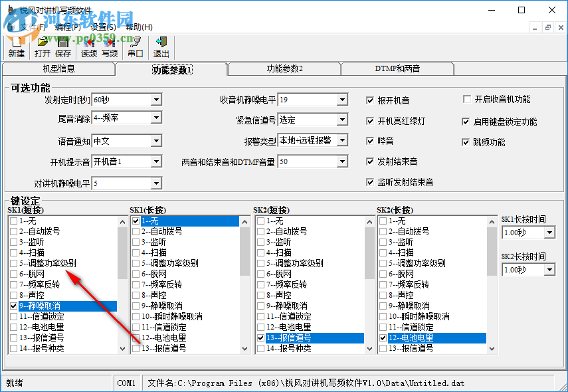Image resolution: width=568 pixels, height=392 pixels.
Task: Switch to the DTMF和两音 tab
Action: tap(397, 68)
